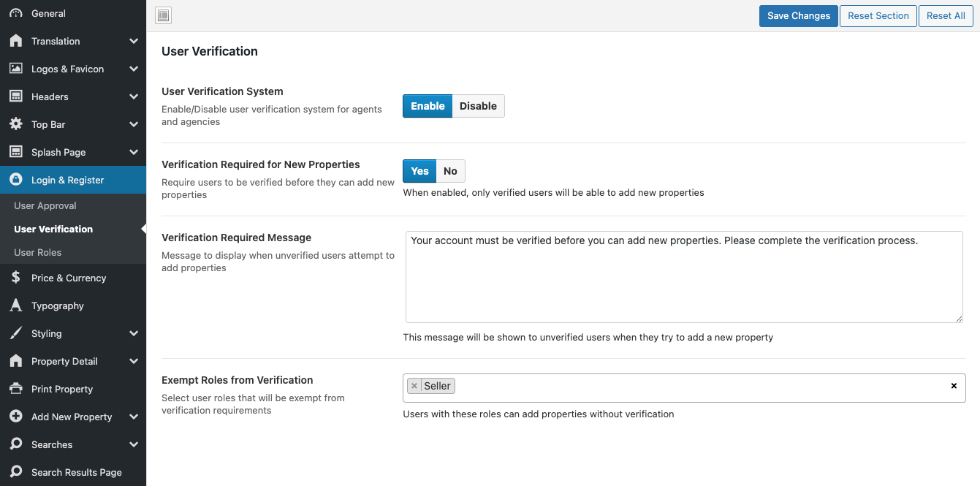Disable the User Verification System
This screenshot has width=980, height=486.
(478, 106)
